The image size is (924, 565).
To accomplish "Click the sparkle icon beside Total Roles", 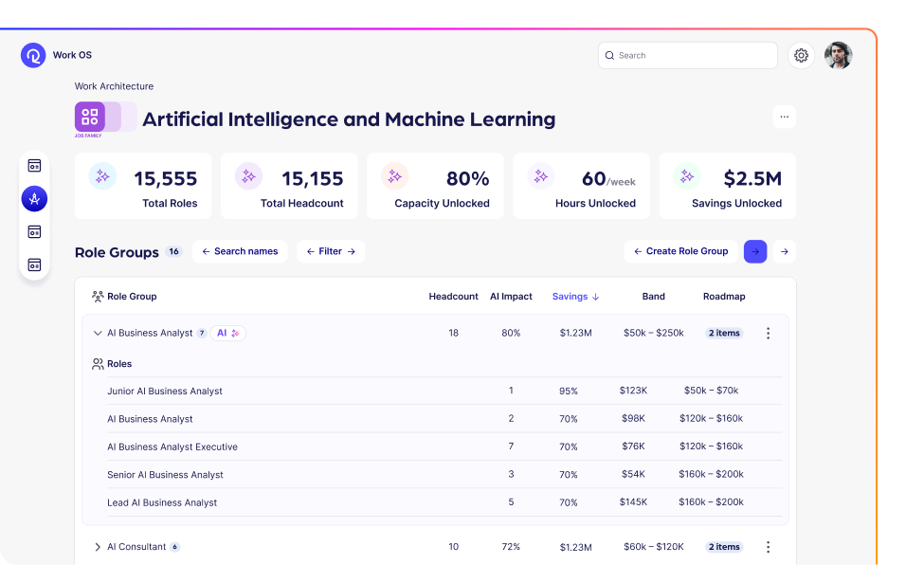I will (102, 176).
